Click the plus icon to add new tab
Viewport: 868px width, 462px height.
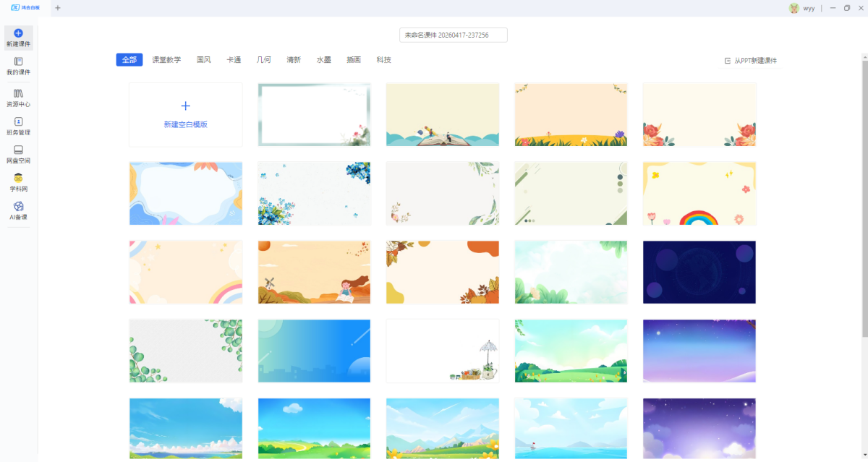(58, 8)
